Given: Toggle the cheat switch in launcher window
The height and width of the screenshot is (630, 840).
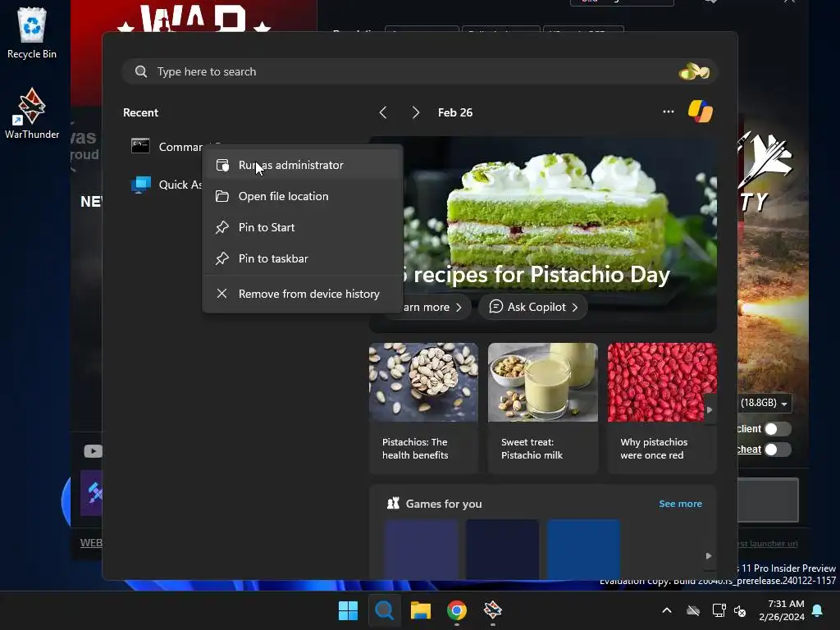Looking at the screenshot, I should click(778, 450).
